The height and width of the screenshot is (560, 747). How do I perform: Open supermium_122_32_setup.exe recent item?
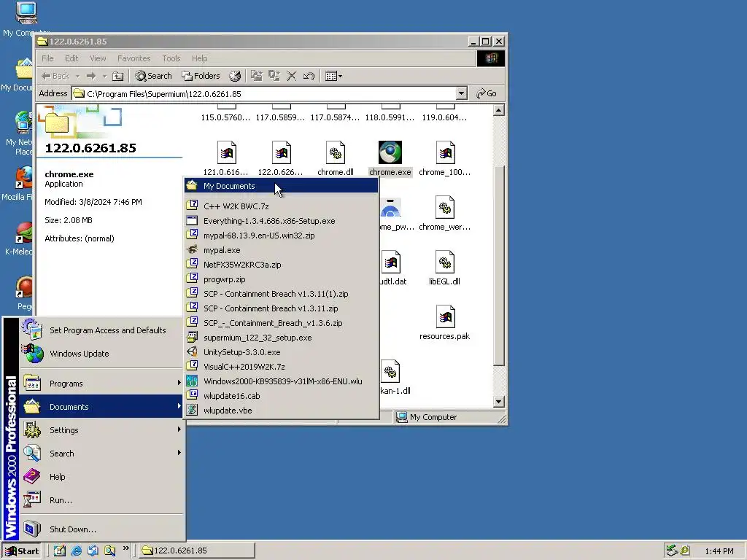click(281, 338)
